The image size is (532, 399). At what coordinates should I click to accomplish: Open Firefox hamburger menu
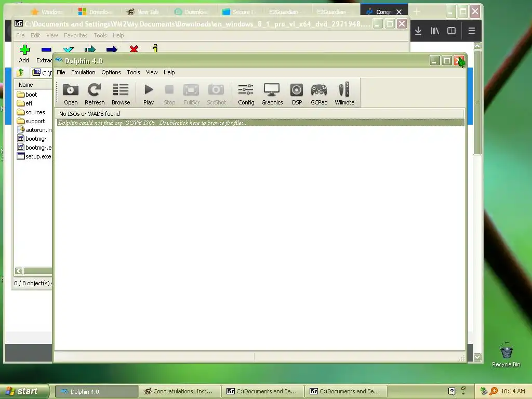(x=471, y=31)
